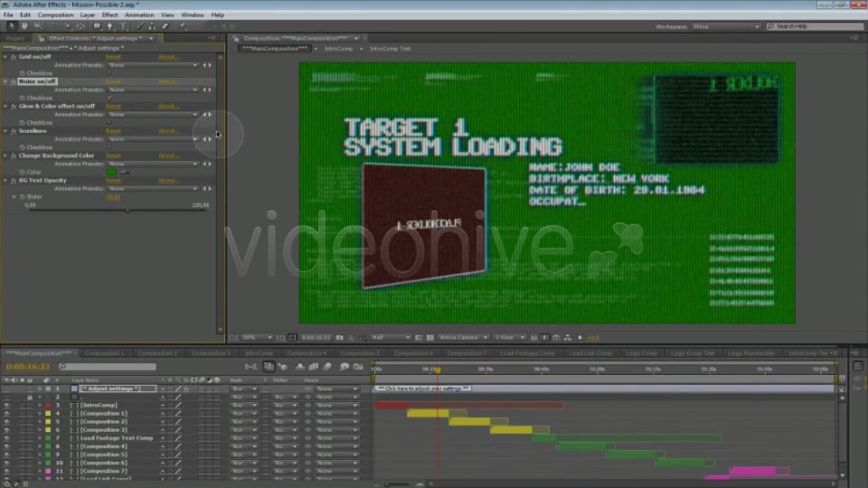868x488 pixels.
Task: Open the File menu
Action: tap(8, 15)
